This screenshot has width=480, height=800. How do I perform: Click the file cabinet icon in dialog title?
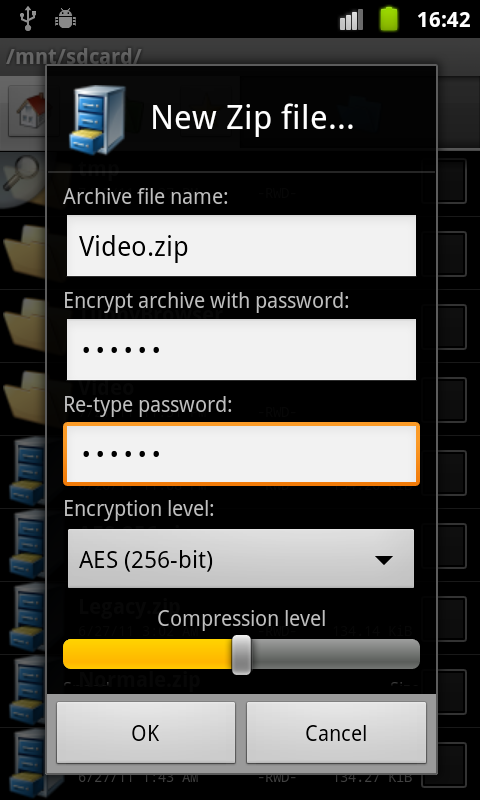point(97,118)
